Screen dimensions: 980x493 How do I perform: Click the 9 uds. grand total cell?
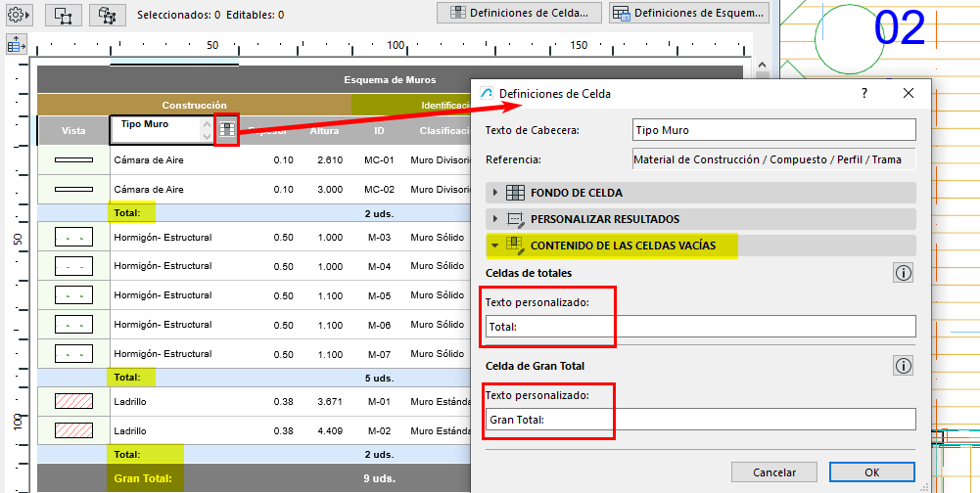(380, 478)
